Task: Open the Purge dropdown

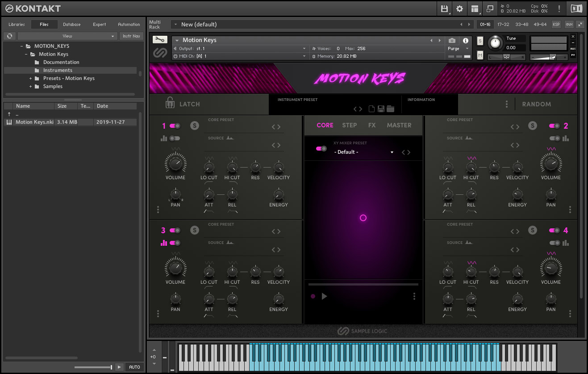Action: [459, 49]
